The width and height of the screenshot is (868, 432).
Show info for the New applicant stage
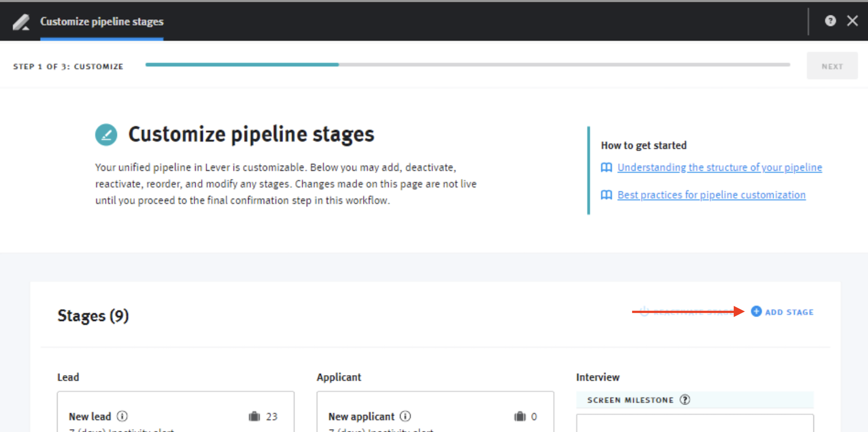coord(405,416)
